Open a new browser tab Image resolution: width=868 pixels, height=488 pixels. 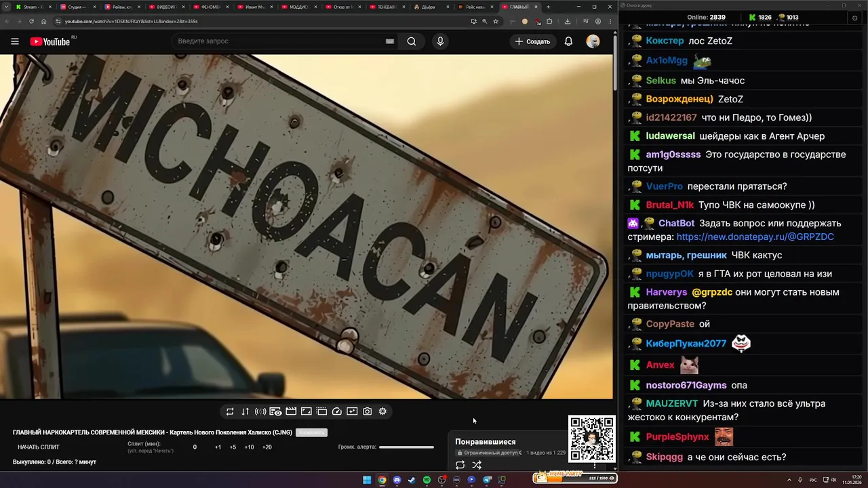point(548,7)
